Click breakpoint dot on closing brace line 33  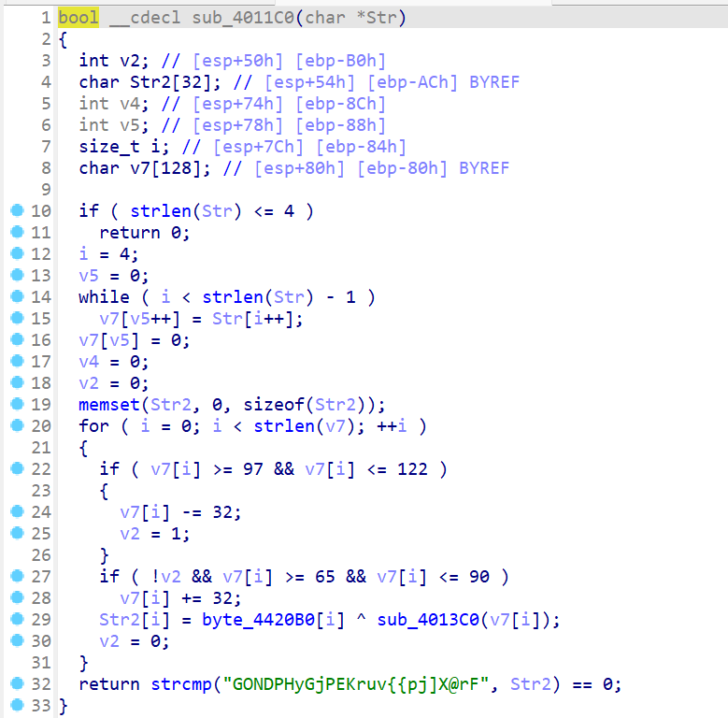tap(15, 706)
